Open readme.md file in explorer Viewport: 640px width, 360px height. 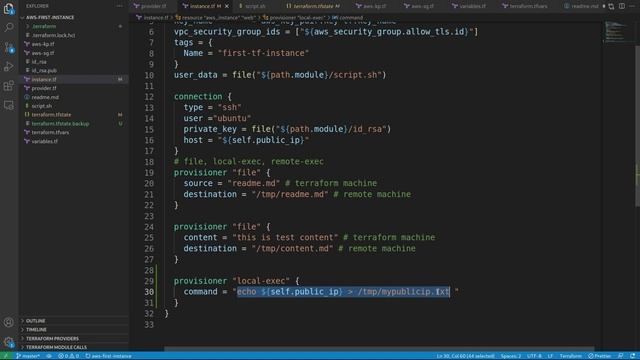pos(74,97)
